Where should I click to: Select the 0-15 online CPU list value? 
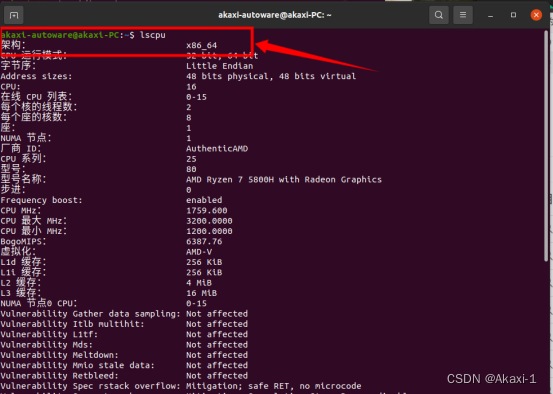(196, 97)
